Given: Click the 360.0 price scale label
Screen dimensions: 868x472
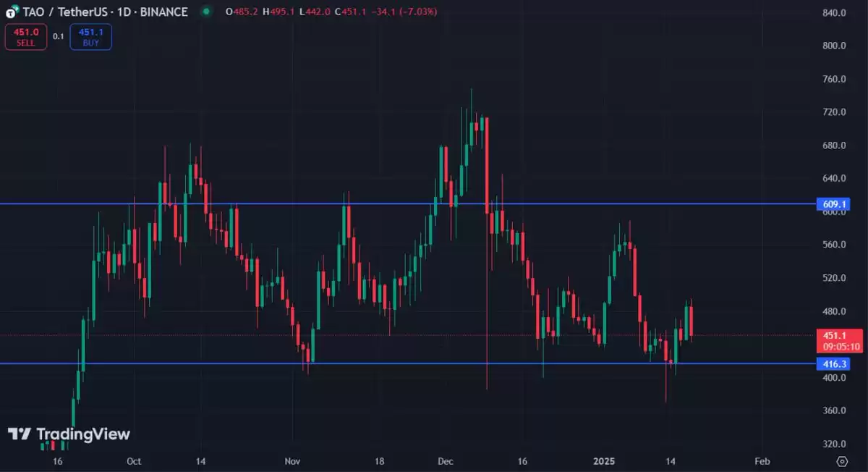Looking at the screenshot, I should tap(834, 410).
